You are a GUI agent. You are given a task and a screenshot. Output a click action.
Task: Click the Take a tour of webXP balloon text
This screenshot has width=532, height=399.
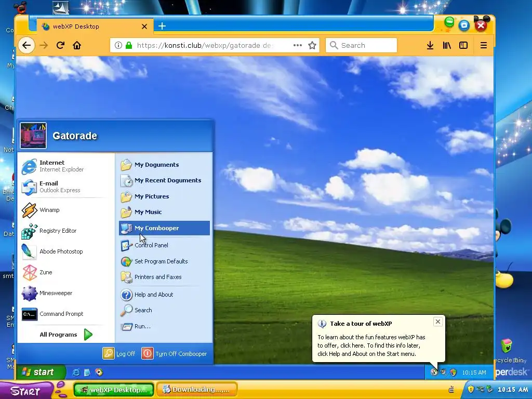click(x=361, y=324)
